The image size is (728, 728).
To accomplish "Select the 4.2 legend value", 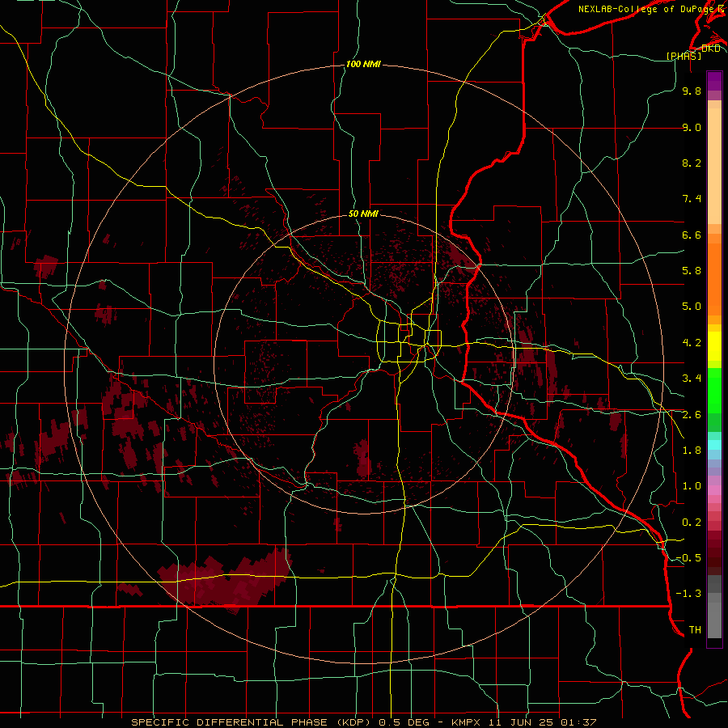I will [692, 343].
